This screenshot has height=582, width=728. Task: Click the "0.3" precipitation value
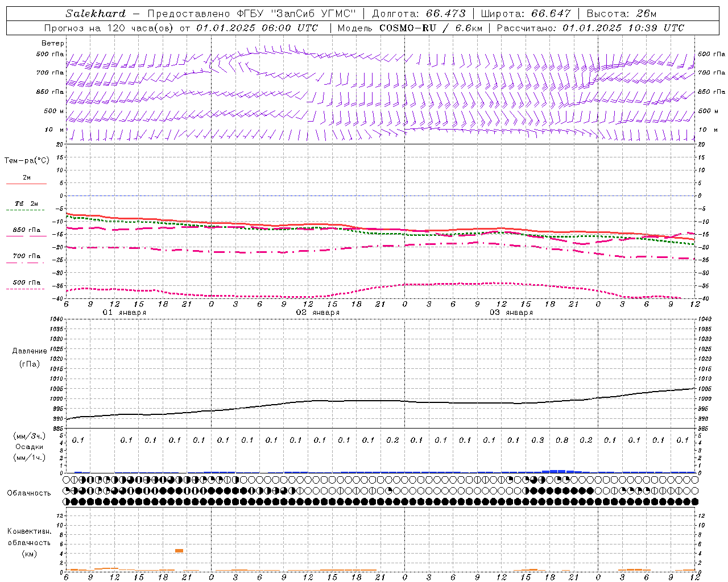537,440
